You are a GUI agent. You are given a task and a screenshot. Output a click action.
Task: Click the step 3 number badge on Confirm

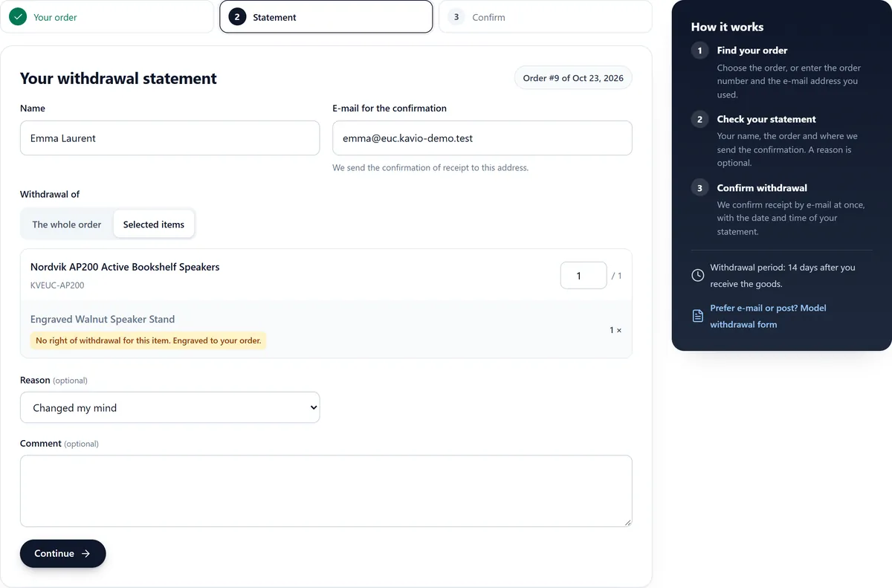tap(456, 17)
